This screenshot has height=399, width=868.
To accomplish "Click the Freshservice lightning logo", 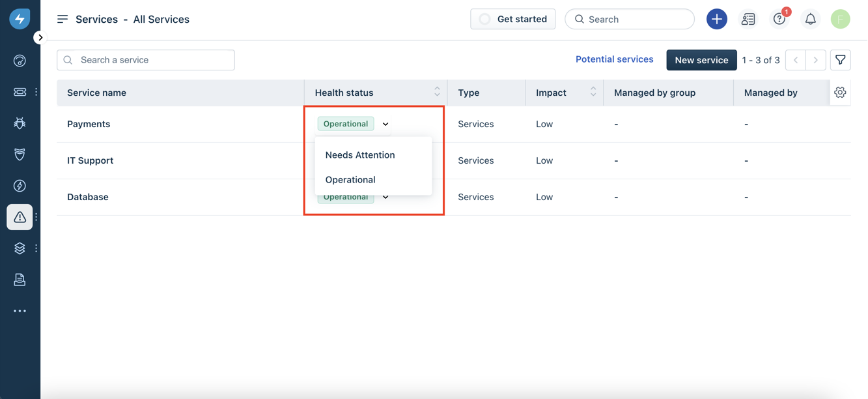I will [20, 19].
